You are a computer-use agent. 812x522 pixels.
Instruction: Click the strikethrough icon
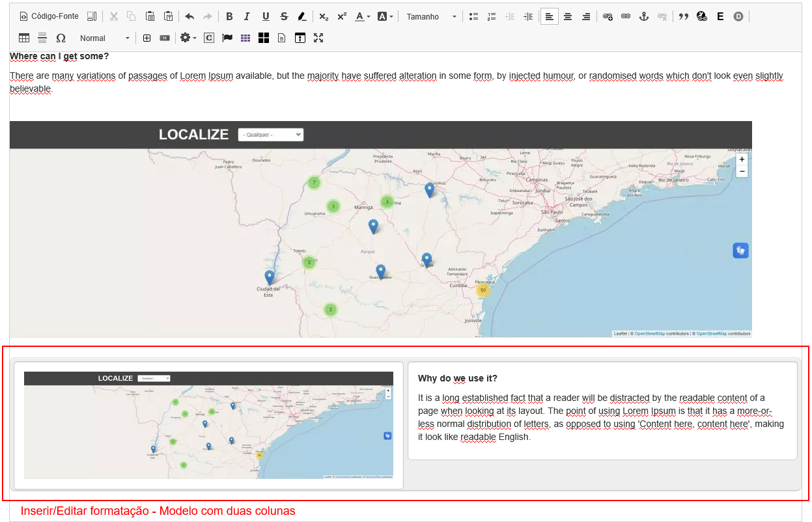click(284, 17)
